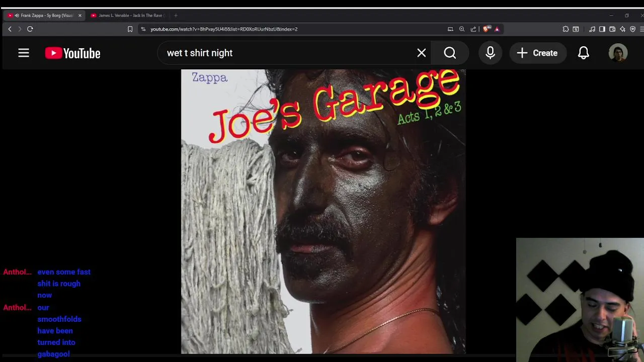Click chat text 'gabagool'
Screen dimensions: 644x362
(53, 354)
